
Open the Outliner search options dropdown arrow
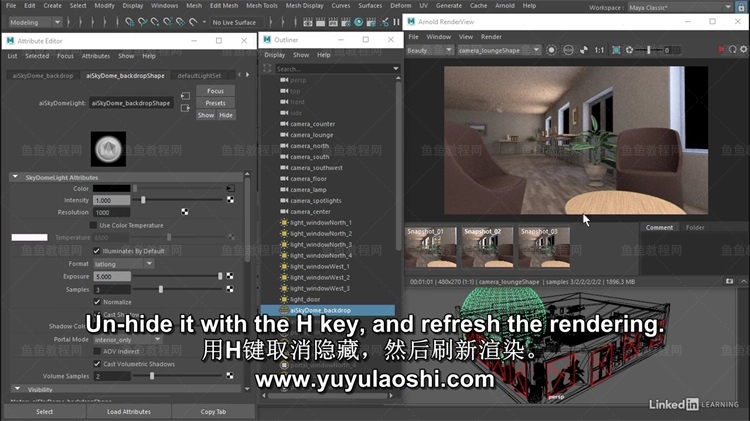(396, 68)
